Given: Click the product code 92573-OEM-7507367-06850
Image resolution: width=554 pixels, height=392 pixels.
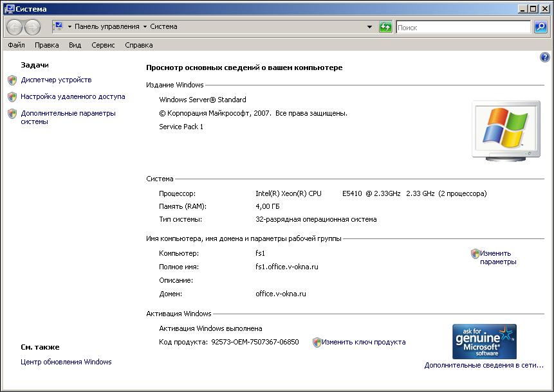Looking at the screenshot, I should (x=255, y=343).
